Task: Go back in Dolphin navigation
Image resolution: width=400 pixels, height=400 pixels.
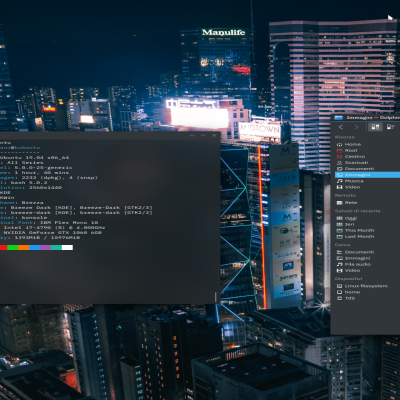Action: click(x=341, y=127)
